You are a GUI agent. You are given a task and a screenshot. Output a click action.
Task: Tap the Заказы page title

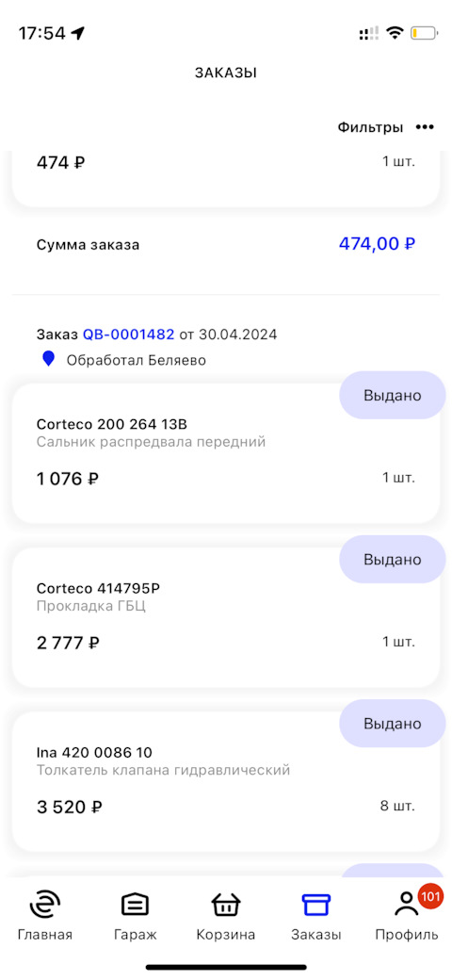[226, 73]
